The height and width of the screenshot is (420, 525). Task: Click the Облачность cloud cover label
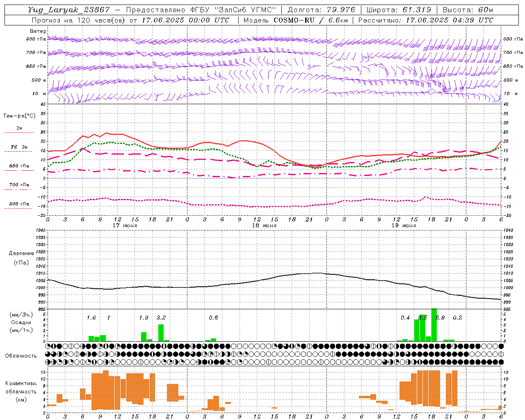21,356
